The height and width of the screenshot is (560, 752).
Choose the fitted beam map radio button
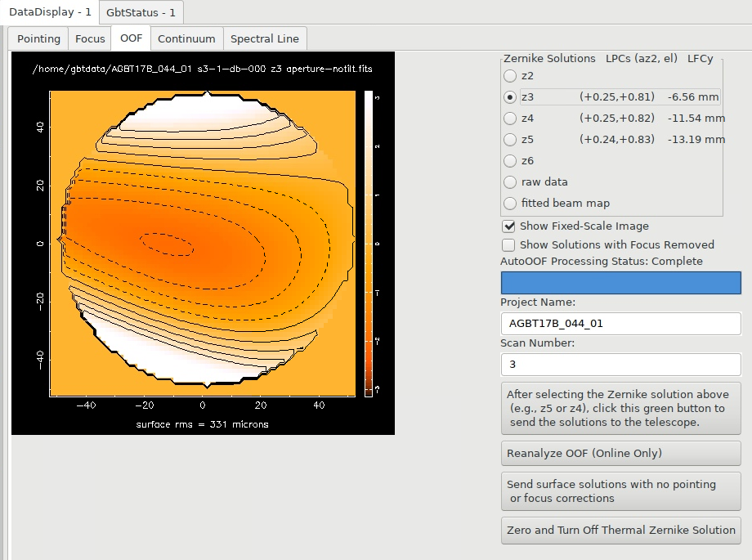pyautogui.click(x=510, y=203)
